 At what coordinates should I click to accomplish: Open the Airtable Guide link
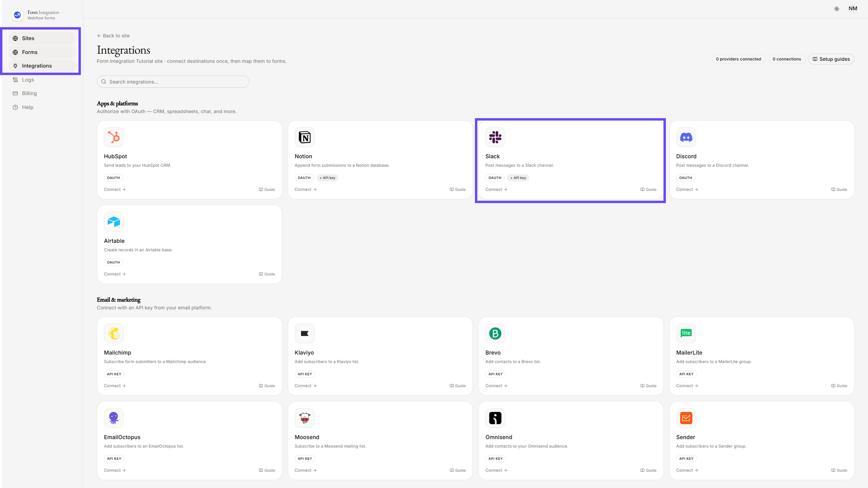click(x=267, y=274)
